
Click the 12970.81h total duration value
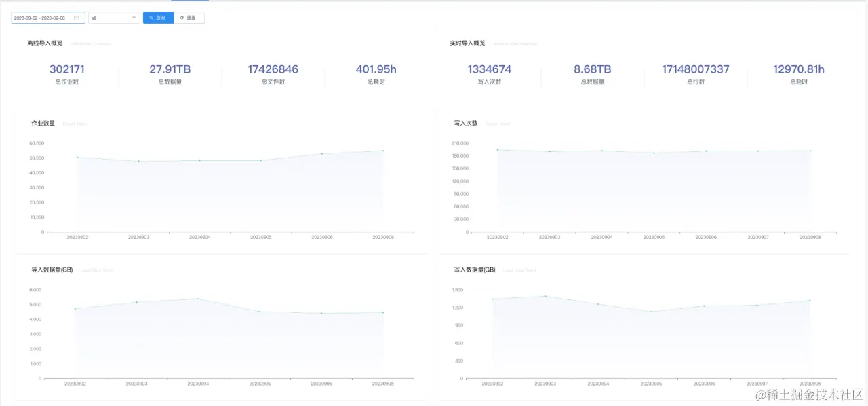coord(799,69)
